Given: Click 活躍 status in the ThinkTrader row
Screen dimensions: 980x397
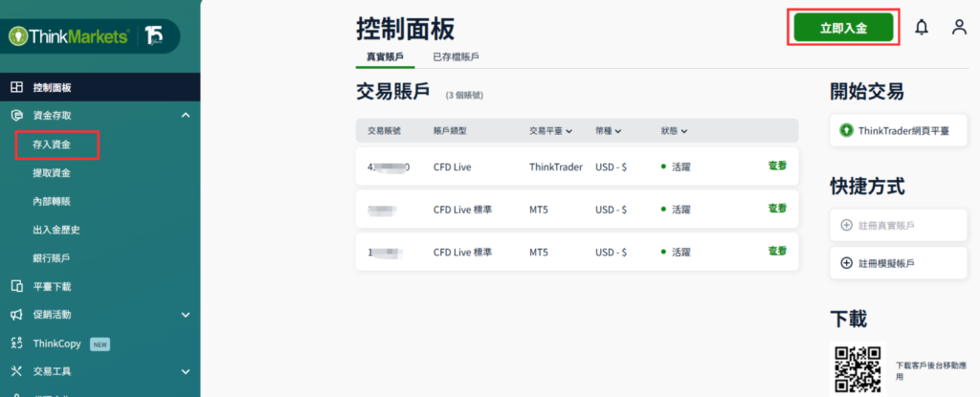Looking at the screenshot, I should pyautogui.click(x=681, y=166).
